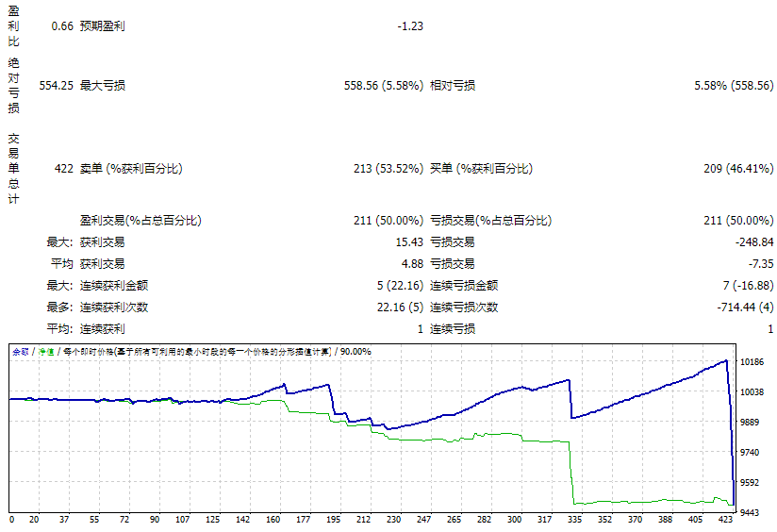The width and height of the screenshot is (777, 532).
Task: Click the total trades value 422
Action: [x=63, y=169]
